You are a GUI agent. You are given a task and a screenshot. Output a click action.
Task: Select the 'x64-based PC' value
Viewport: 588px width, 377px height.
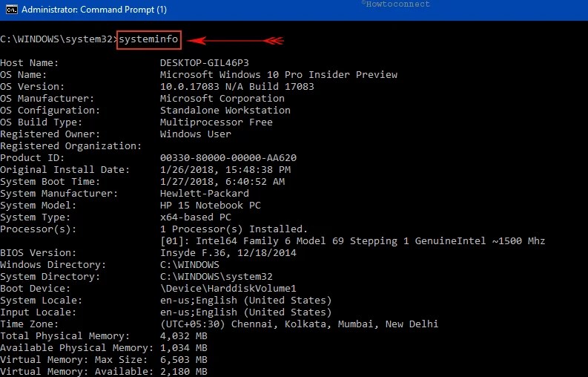(196, 217)
